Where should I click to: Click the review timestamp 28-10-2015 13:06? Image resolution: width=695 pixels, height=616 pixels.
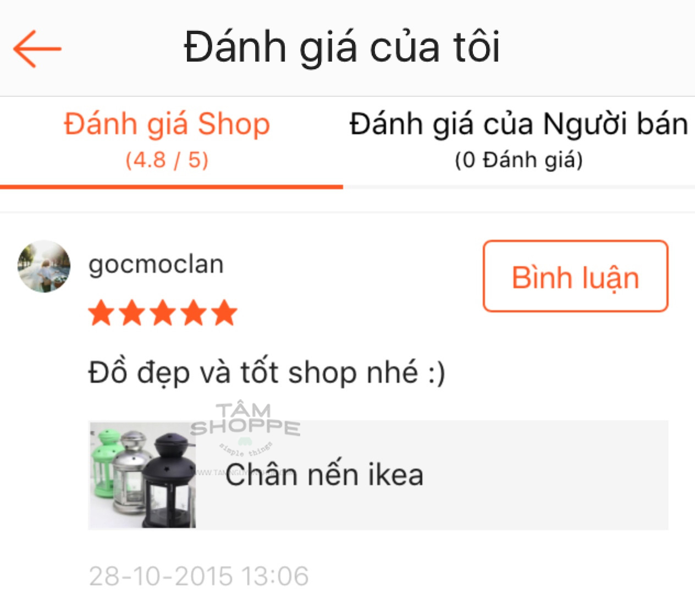click(x=199, y=576)
